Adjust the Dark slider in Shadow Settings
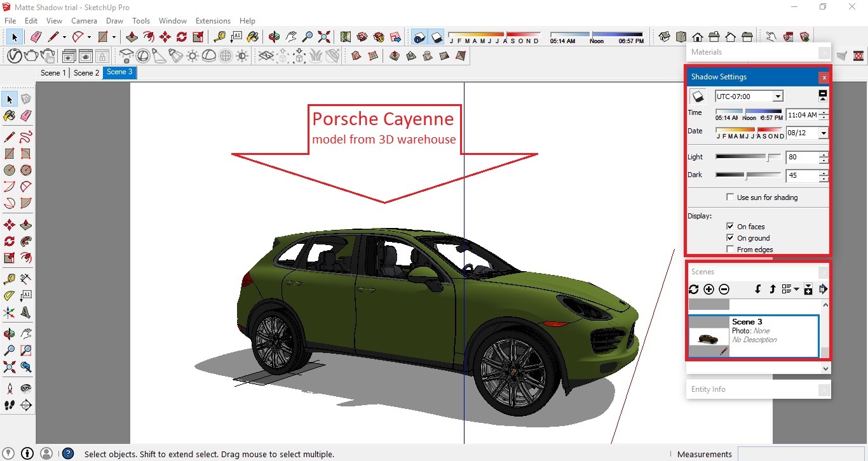This screenshot has width=868, height=461. pos(748,175)
